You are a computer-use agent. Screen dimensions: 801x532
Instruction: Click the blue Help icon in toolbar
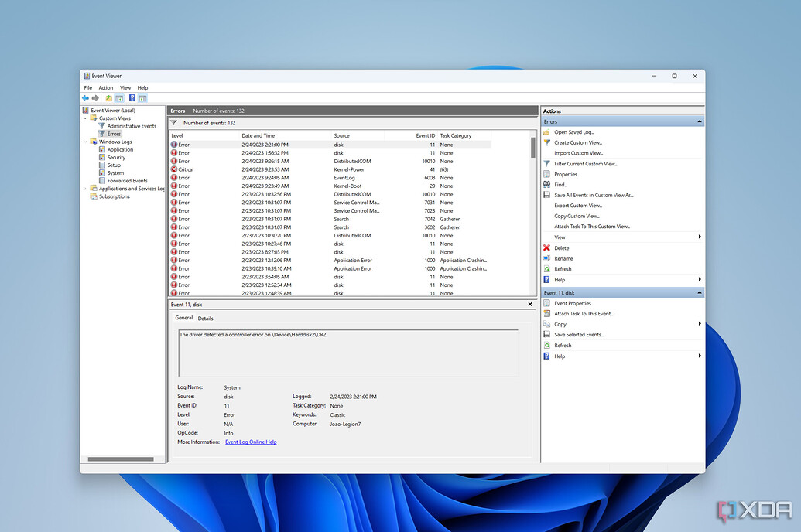tap(132, 98)
